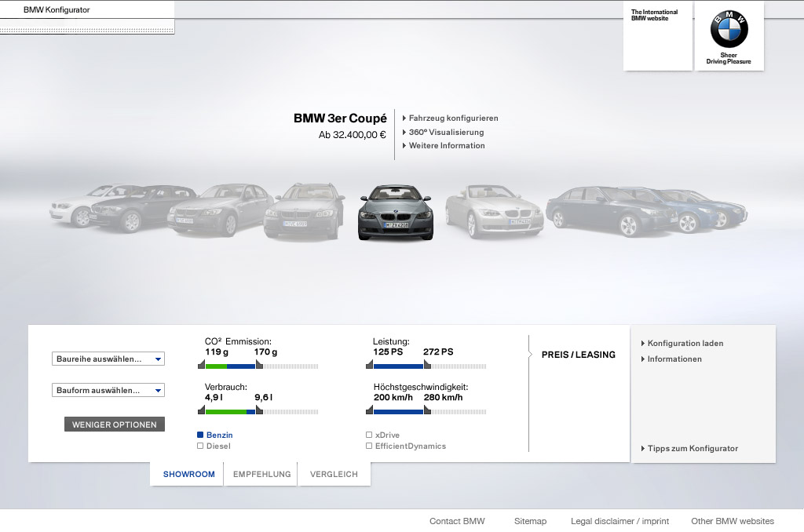The height and width of the screenshot is (532, 804).
Task: Switch to the SHOWROOM tab
Action: tap(188, 474)
